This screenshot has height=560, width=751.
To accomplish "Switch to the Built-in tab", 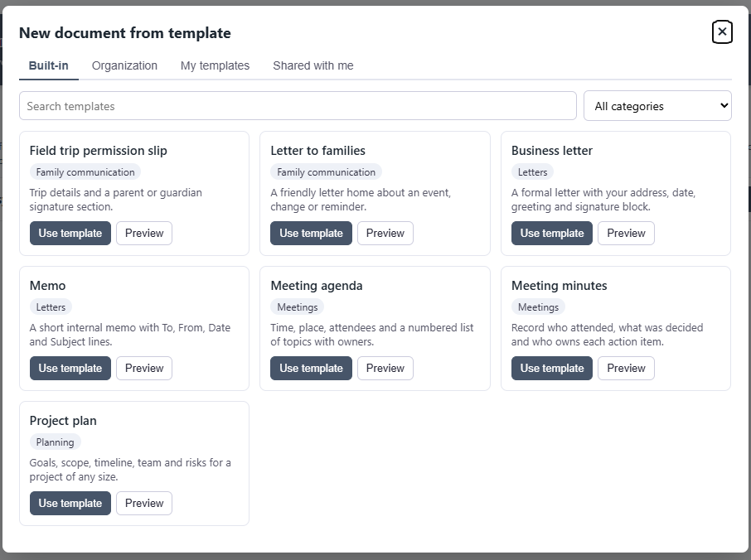I will click(49, 65).
